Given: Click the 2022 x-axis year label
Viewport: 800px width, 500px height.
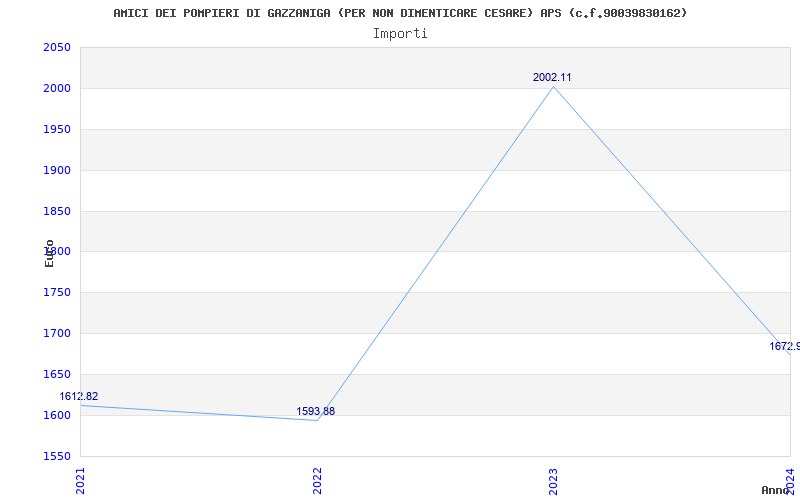Looking at the screenshot, I should coord(317,481).
